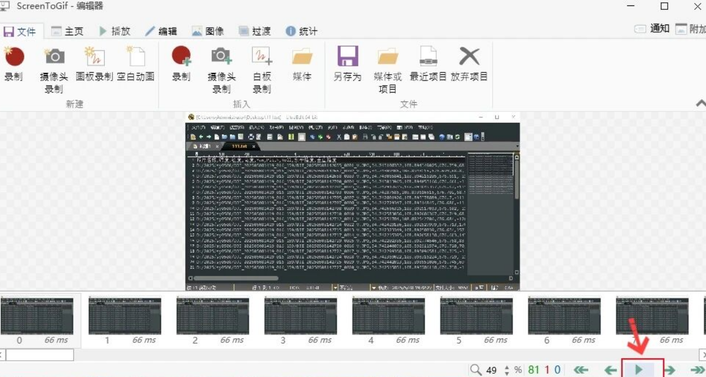Select frame 1 thumbnail
Viewport: 706px width, 377px height.
coord(125,320)
